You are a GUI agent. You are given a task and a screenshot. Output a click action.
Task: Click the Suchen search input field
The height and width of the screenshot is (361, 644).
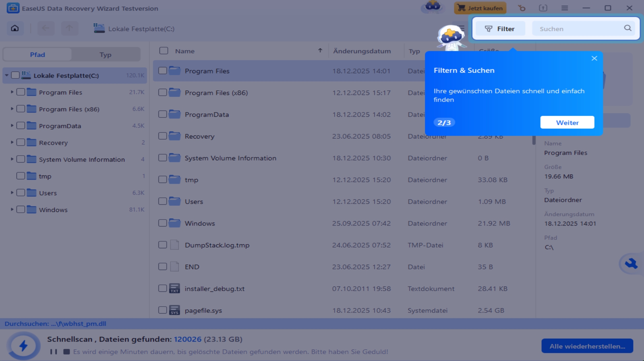click(577, 29)
